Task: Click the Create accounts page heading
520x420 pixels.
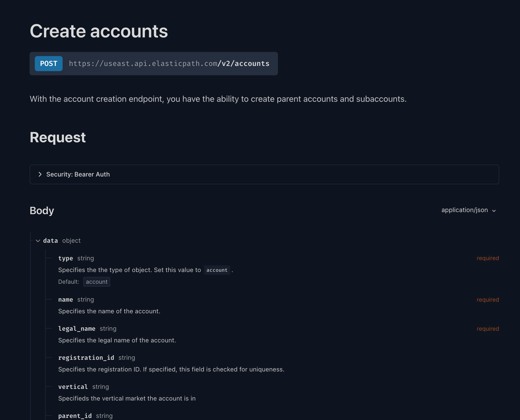Action: (99, 31)
